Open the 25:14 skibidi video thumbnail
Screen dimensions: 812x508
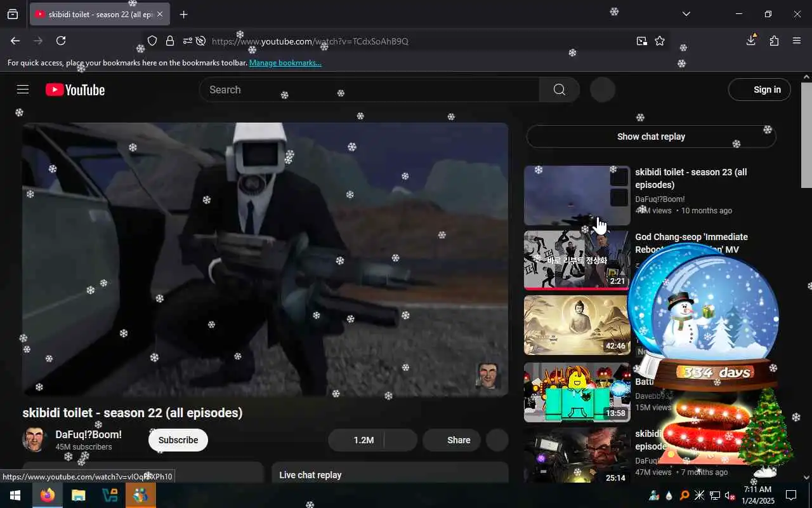click(577, 455)
